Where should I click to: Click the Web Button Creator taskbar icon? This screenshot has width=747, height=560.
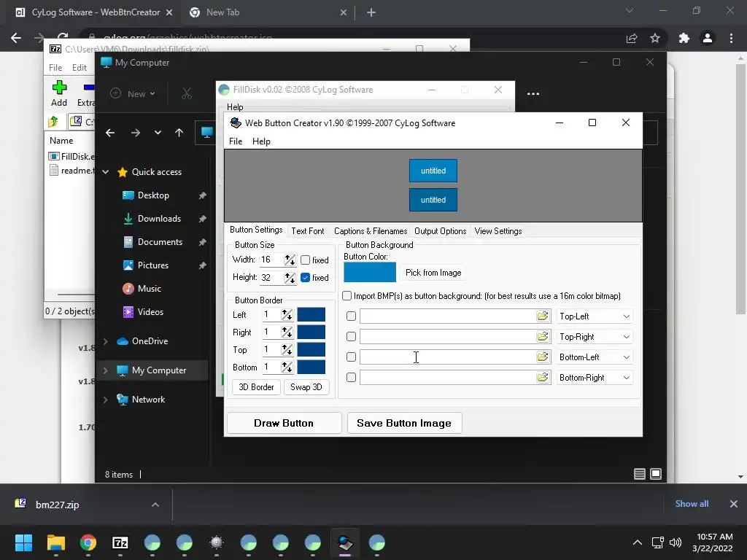(x=345, y=542)
